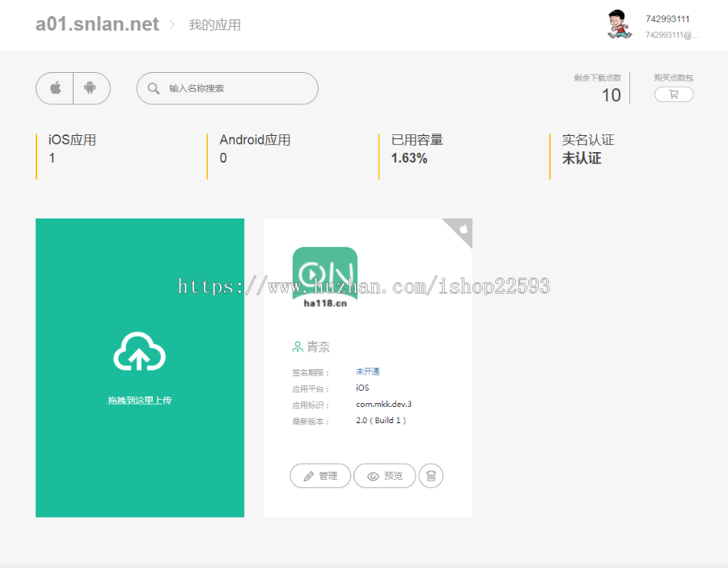This screenshot has height=568, width=728.
Task: Click the remaining download points value 10
Action: pos(611,95)
